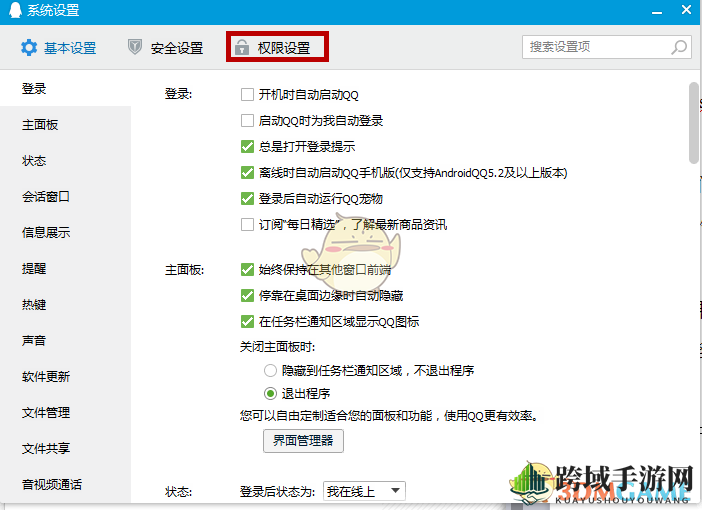This screenshot has height=510, width=702.
Task: Uncheck 始终保持在其他窗口前端
Action: coord(247,270)
